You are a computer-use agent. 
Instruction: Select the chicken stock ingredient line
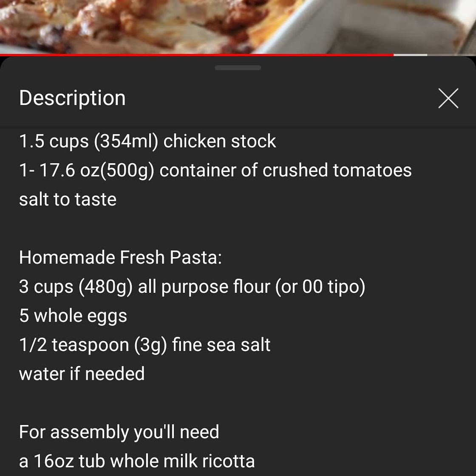point(147,142)
